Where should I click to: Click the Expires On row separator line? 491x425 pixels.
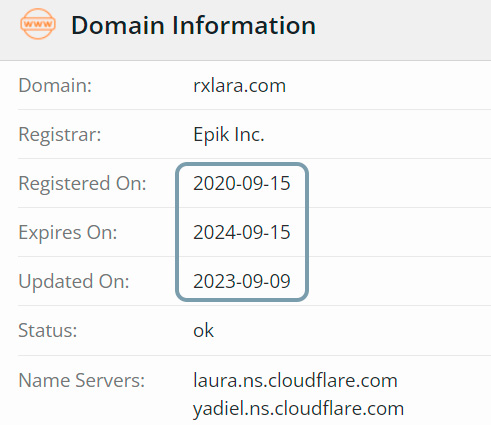254,256
